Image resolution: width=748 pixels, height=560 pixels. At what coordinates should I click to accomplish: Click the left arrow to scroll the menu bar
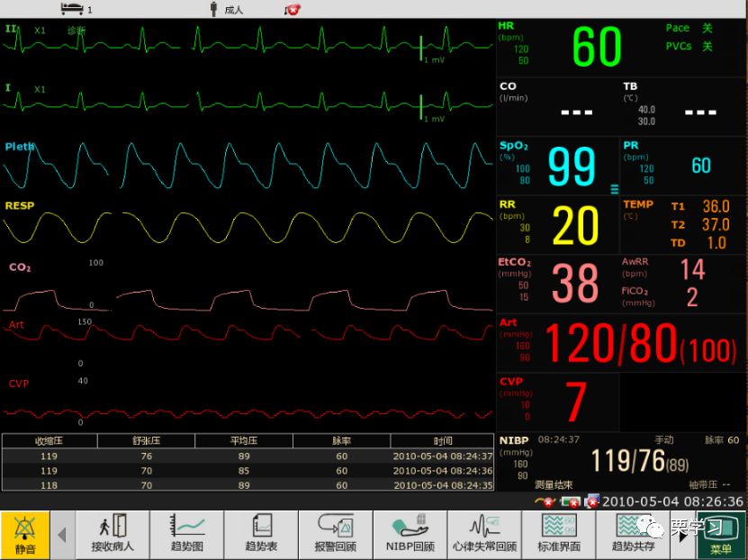(62, 535)
